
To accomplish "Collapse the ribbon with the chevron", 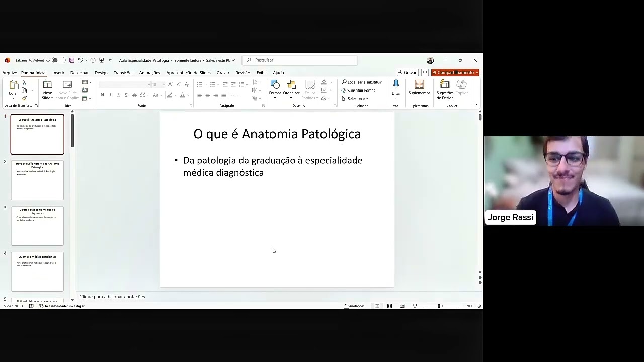I will [x=475, y=105].
